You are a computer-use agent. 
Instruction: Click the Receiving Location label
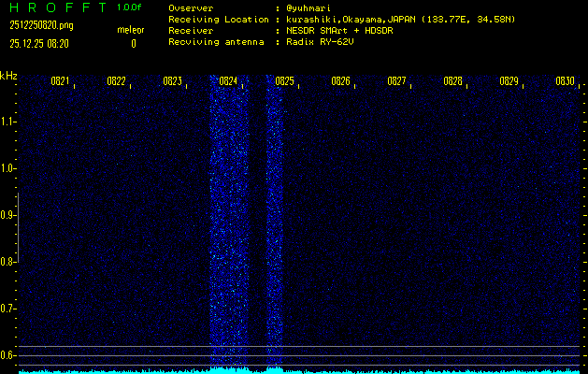219,20
